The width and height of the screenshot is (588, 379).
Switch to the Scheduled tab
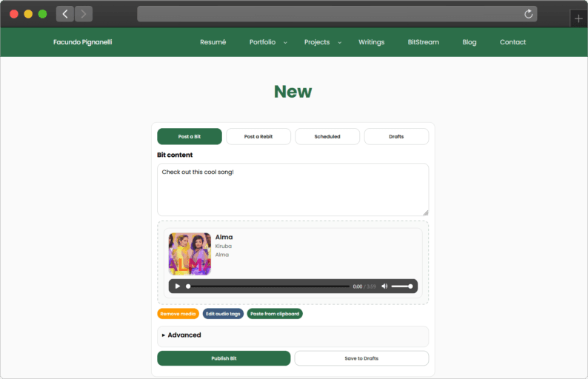pos(327,137)
